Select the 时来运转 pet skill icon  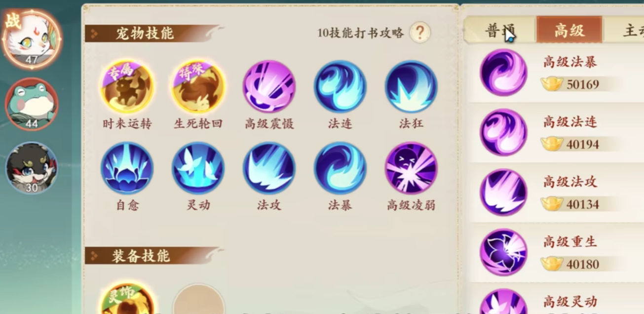(127, 87)
